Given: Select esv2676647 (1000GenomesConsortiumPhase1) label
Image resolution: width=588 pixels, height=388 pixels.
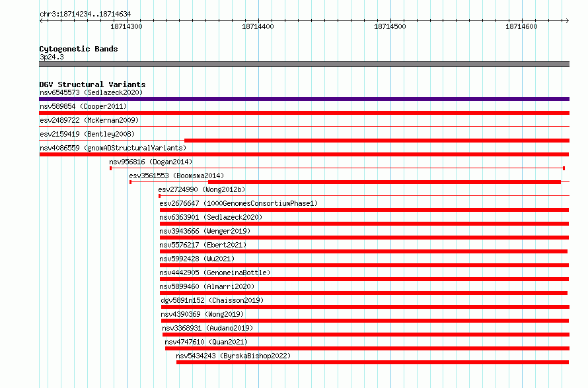Looking at the screenshot, I should [x=239, y=203].
